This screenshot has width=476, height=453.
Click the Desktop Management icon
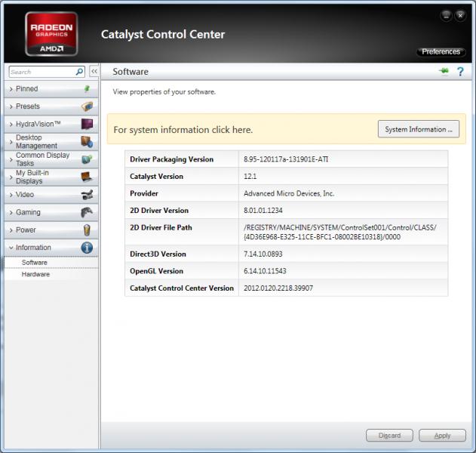(87, 142)
